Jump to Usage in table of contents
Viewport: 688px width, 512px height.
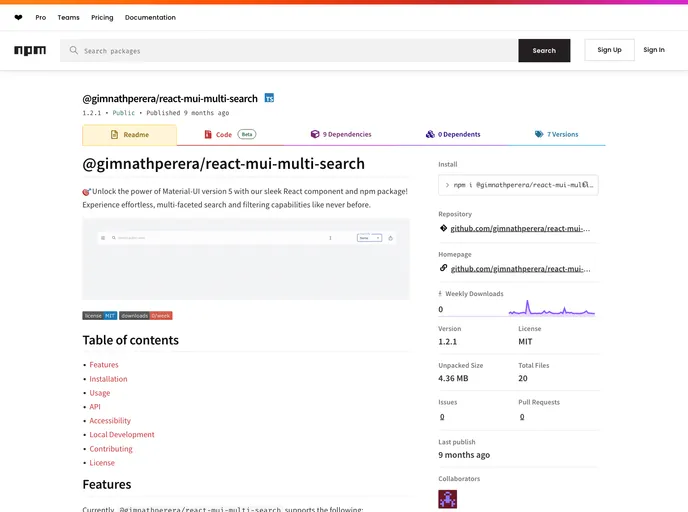pos(100,393)
